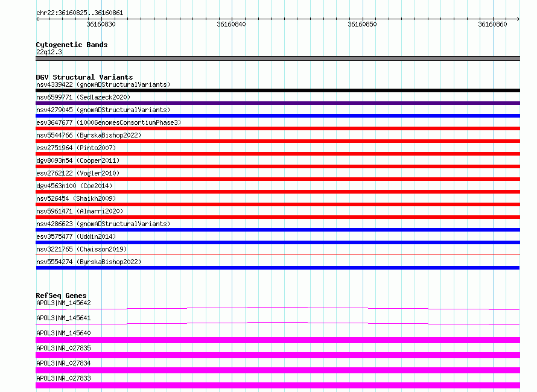Select the red bar for nsv526454

click(x=278, y=204)
